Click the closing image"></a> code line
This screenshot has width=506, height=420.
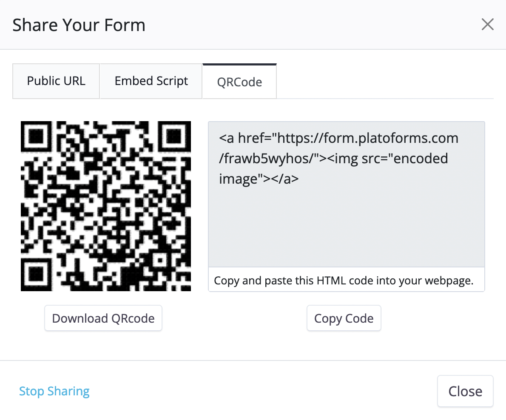[x=259, y=179]
